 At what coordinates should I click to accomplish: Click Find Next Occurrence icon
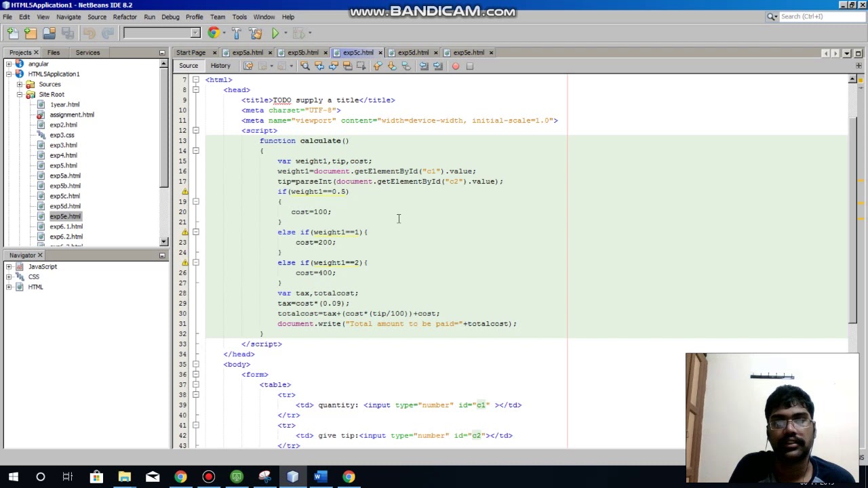click(333, 66)
